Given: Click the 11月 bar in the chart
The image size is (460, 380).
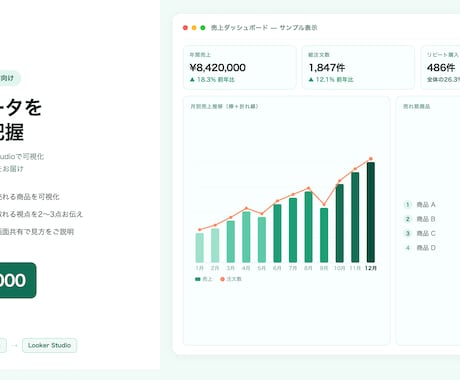Looking at the screenshot, I should (x=355, y=217).
